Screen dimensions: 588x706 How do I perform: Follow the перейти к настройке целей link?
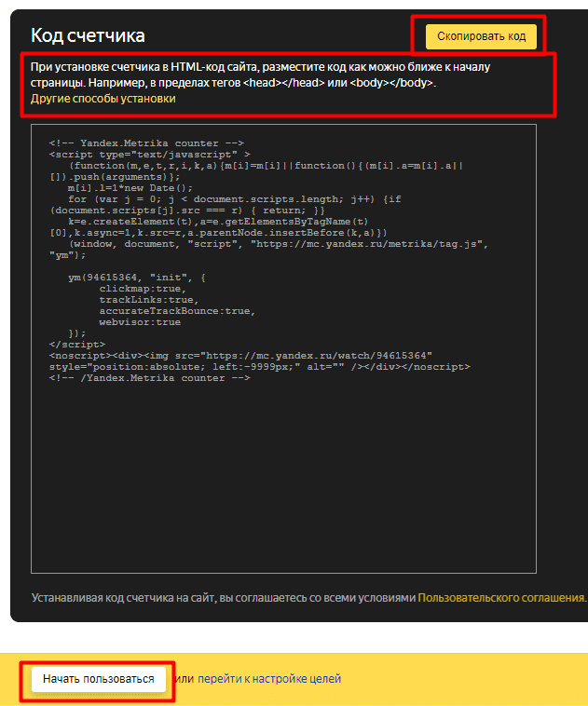[x=269, y=679]
